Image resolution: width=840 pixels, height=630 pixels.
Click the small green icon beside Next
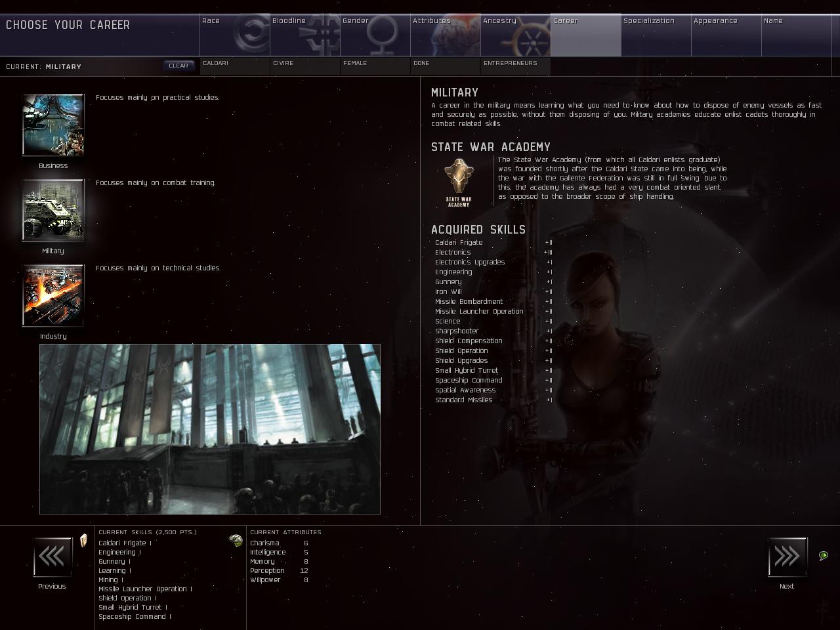pos(824,556)
